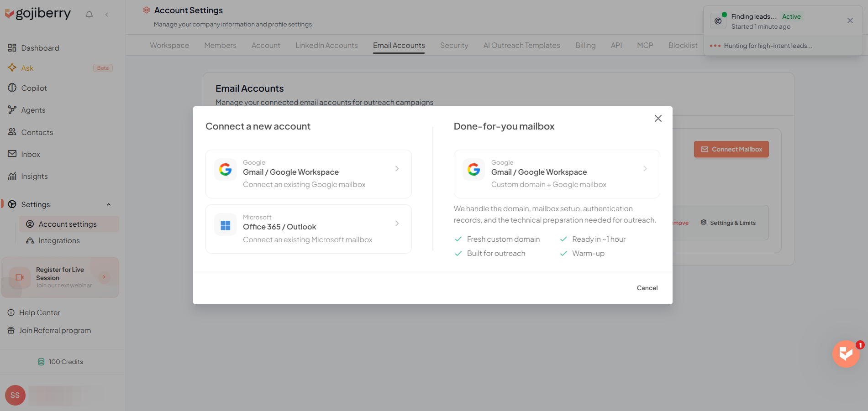Click the 100 Credits indicator
Image resolution: width=868 pixels, height=411 pixels.
pyautogui.click(x=61, y=362)
